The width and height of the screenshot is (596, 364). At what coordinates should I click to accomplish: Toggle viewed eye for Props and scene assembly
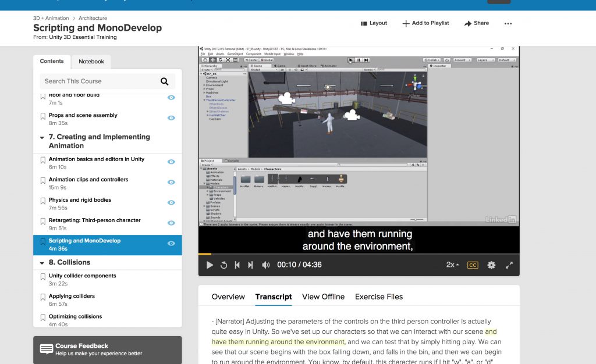click(172, 118)
